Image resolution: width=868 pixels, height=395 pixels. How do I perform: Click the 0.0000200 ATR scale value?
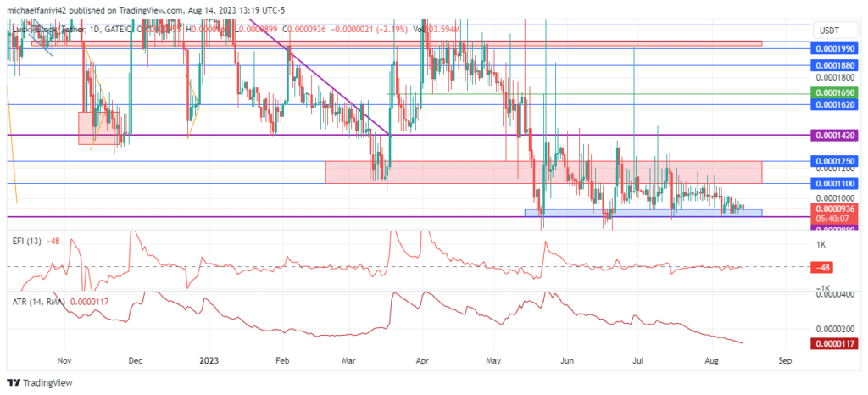[835, 329]
